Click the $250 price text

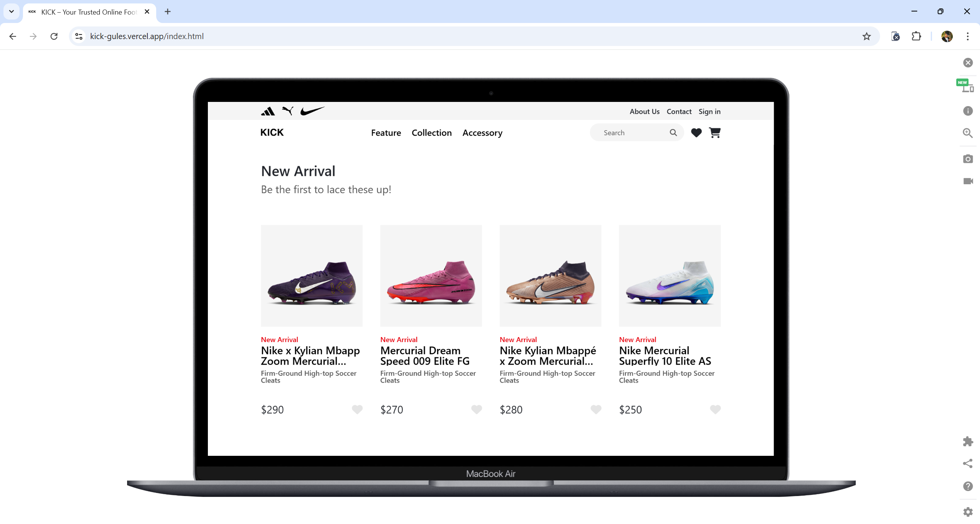(x=631, y=410)
